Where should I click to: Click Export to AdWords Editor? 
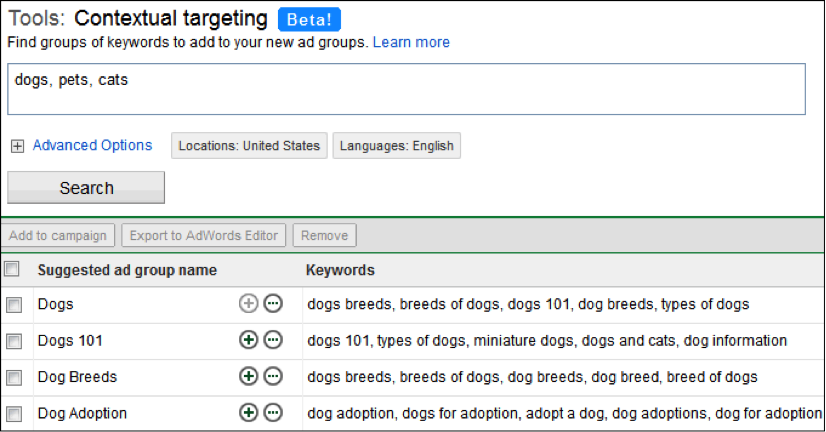(x=204, y=235)
